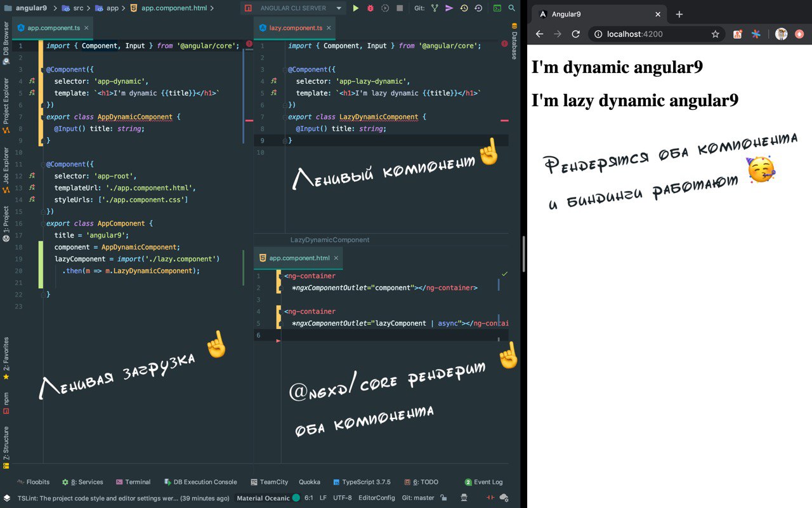Open TeamCity tool window
Image resolution: width=812 pixels, height=508 pixels.
click(x=269, y=482)
